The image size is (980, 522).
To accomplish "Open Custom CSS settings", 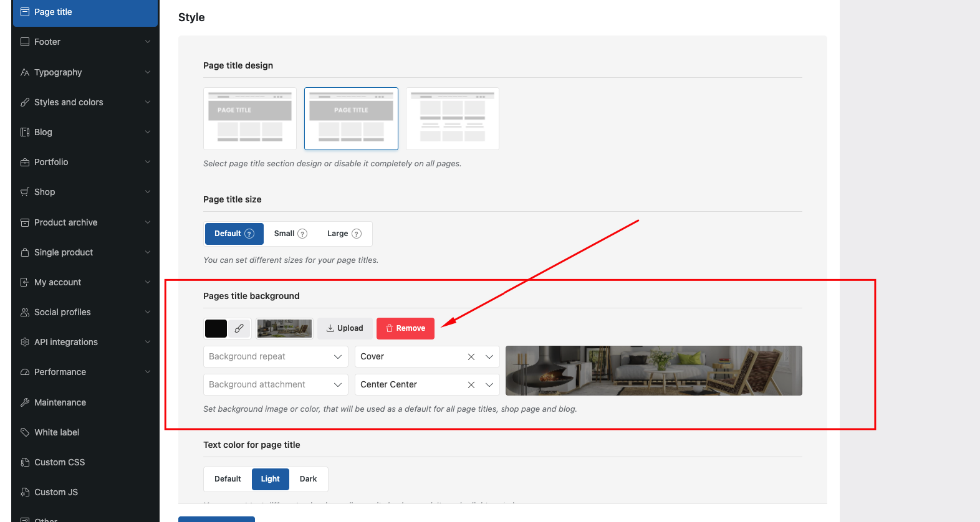I will [85, 462].
